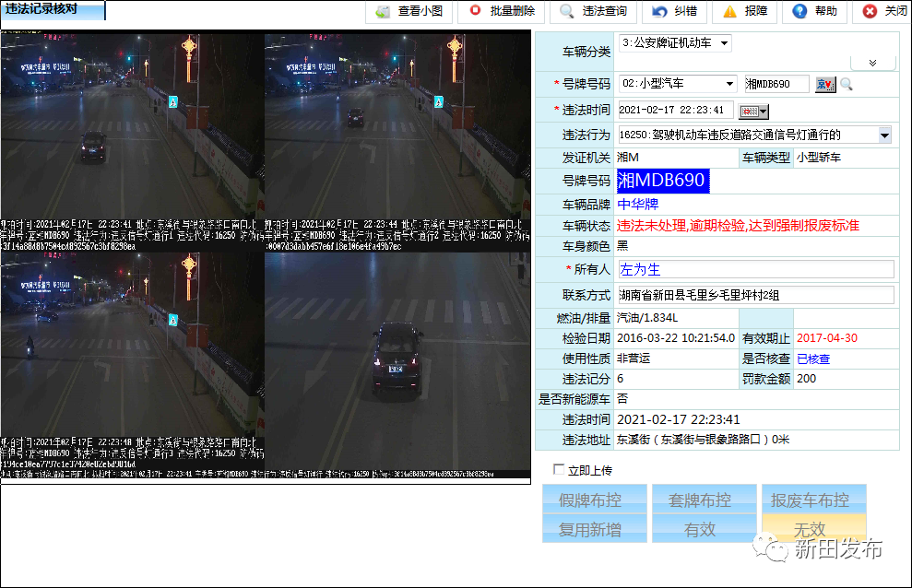Image resolution: width=912 pixels, height=588 pixels.
Task: Open the first evidence photo at 22:23:41
Action: pos(132,141)
